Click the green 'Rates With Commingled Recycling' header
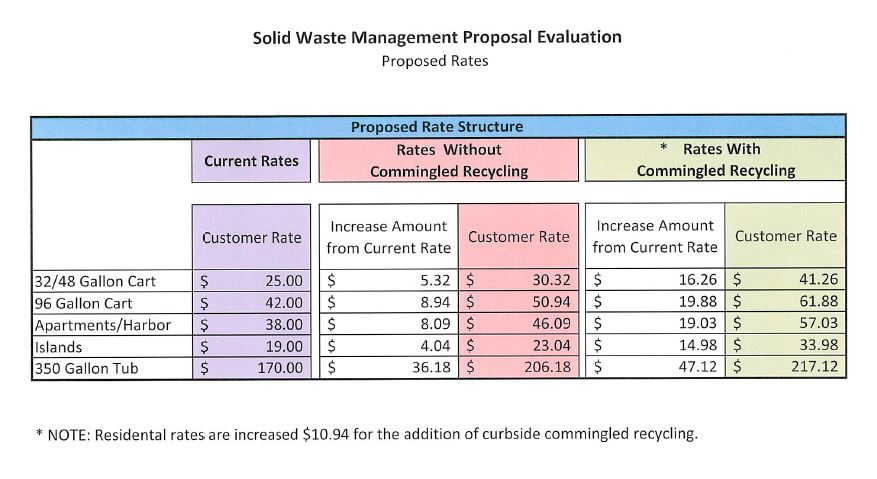 715,160
